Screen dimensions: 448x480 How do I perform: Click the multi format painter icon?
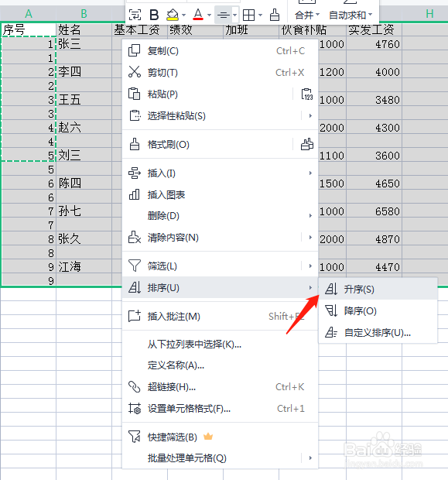[x=306, y=144]
